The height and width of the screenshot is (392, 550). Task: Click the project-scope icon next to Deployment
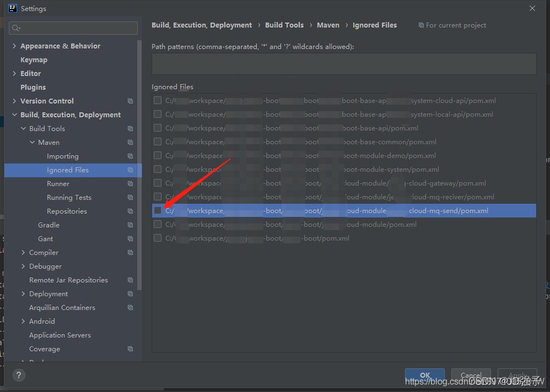(130, 293)
